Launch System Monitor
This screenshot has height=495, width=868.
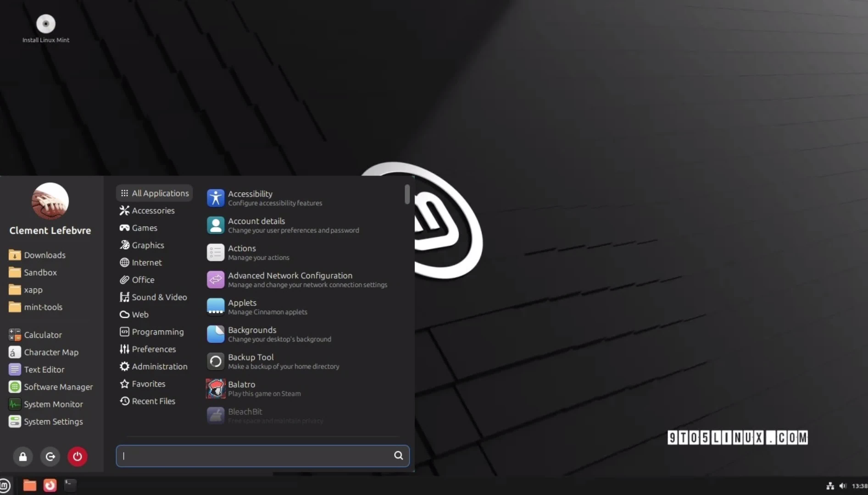click(x=53, y=404)
